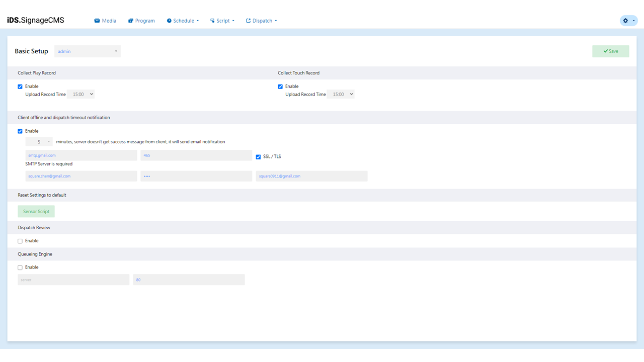Screen dimensions: 644x362
Task: Open the admin user dropdown
Action: 88,51
